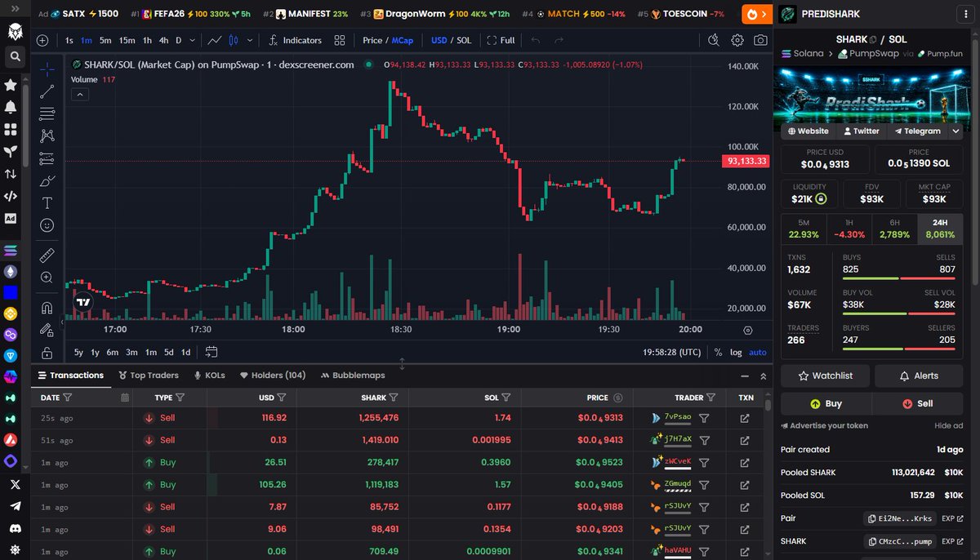
Task: Select the brush drawing tool
Action: tap(47, 180)
